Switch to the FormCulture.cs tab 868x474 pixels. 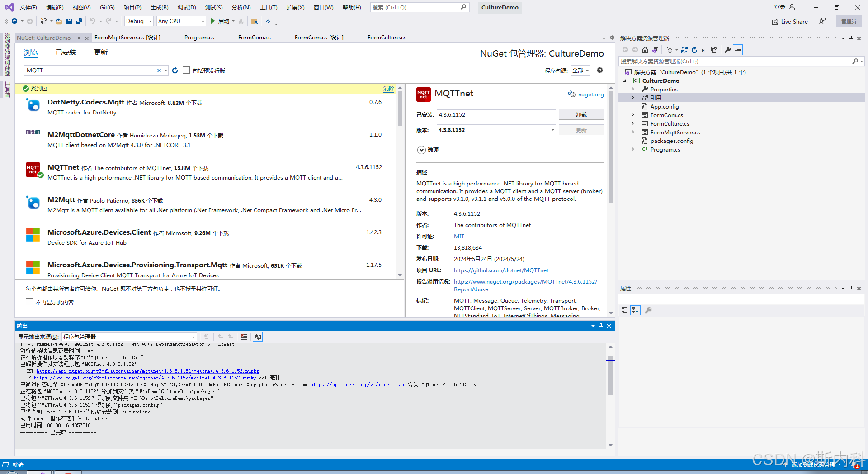click(x=387, y=38)
